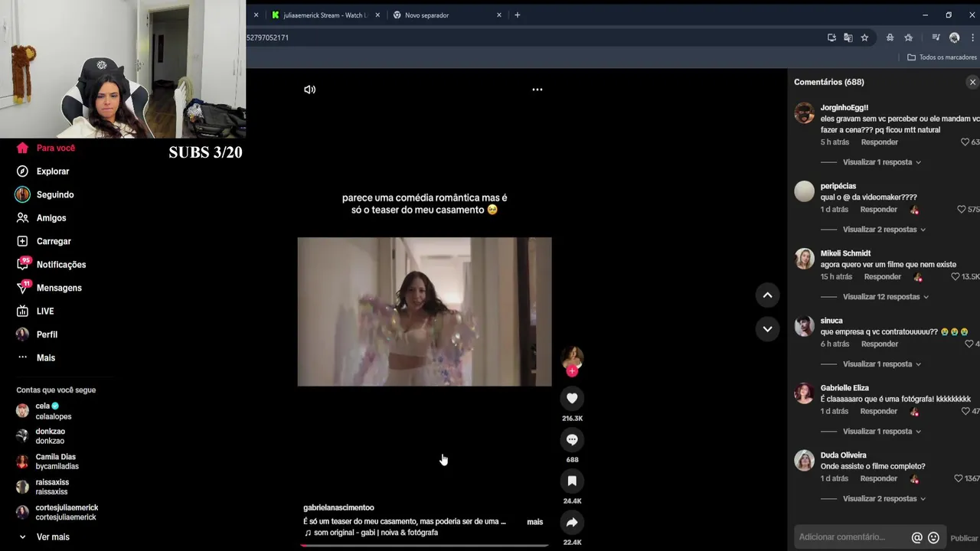Open the LIVE section

click(x=36, y=311)
